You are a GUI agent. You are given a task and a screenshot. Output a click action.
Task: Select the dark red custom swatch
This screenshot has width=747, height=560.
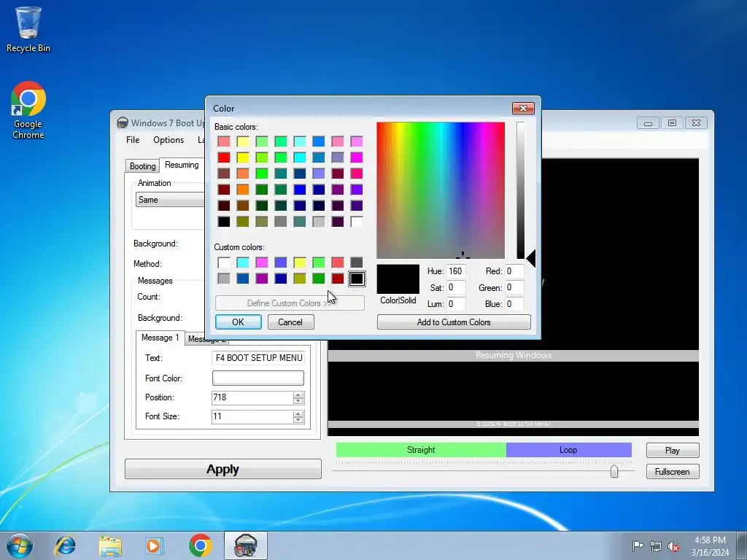coord(338,279)
